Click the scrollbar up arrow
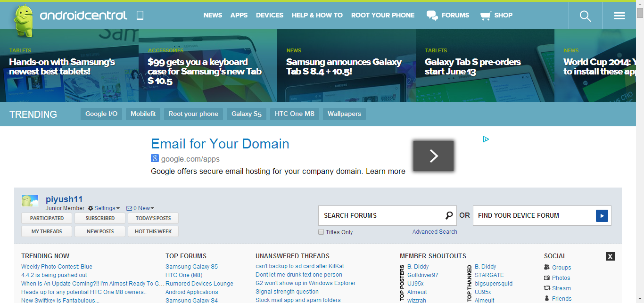Screen dimensions: 644x303 point(640,4)
